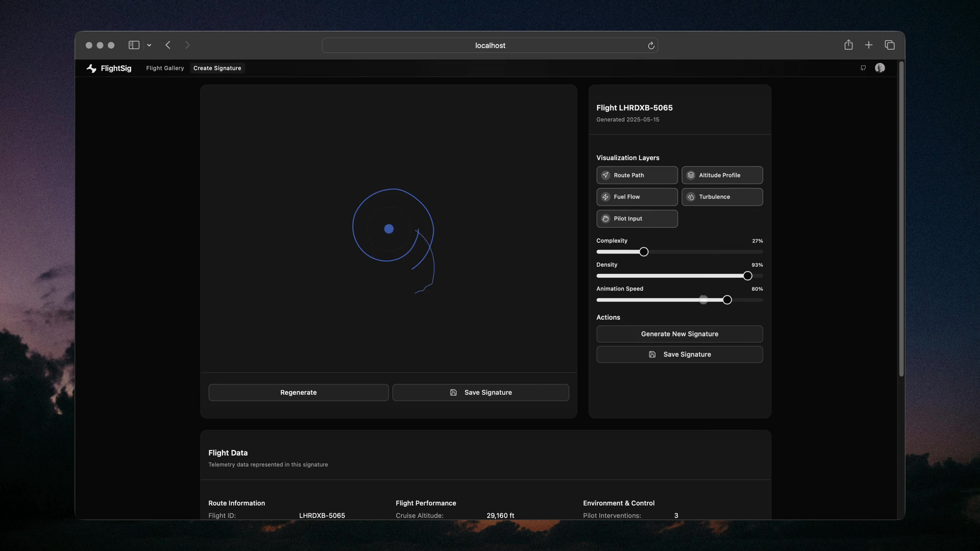The height and width of the screenshot is (551, 980).
Task: Toggle the Route Path layer
Action: (x=636, y=175)
